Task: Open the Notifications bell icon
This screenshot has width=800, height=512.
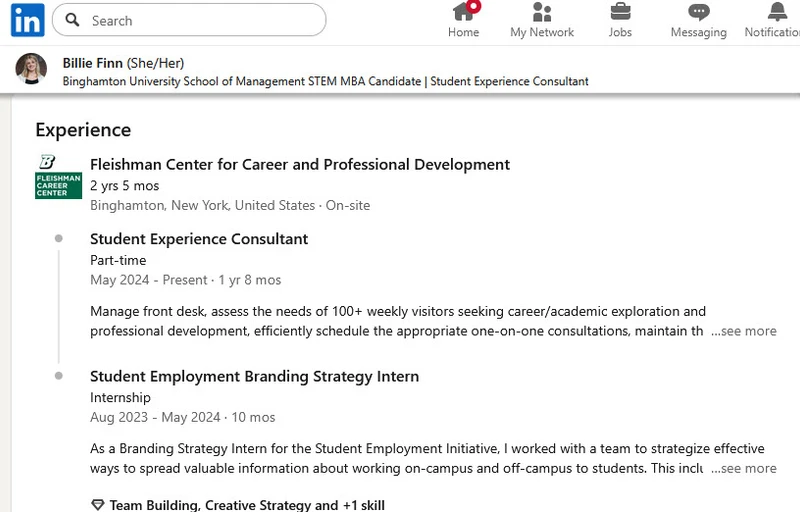Action: (x=777, y=11)
